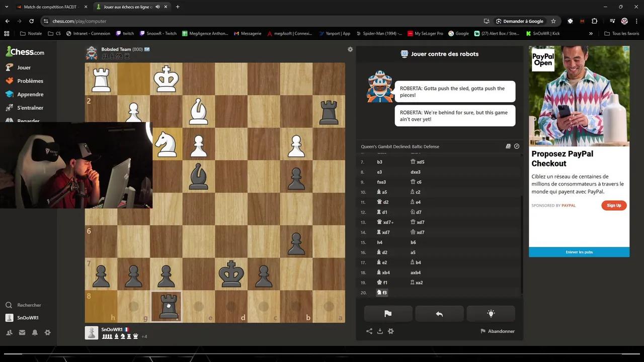
Task: Take back the last move
Action: [x=439, y=314]
